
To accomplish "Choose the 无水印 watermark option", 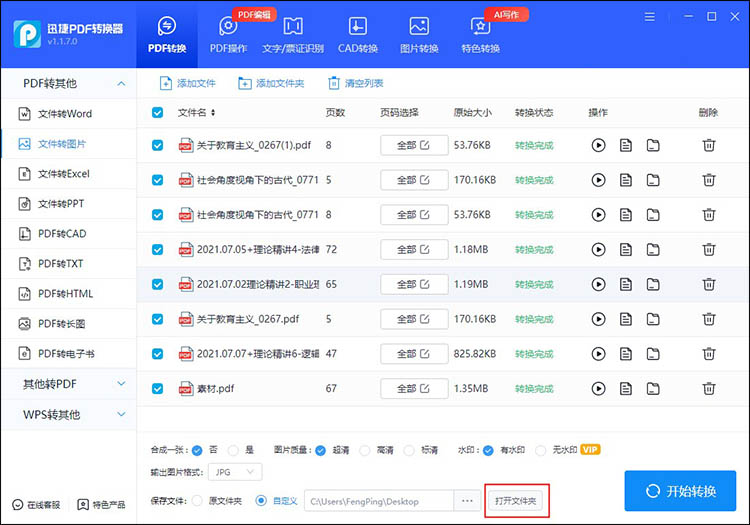I will (531, 450).
